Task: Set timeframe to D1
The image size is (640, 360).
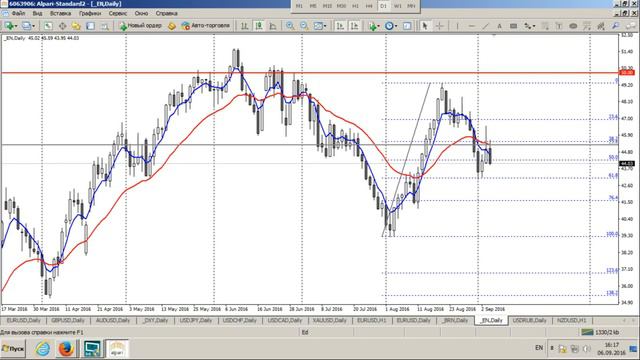Action: pyautogui.click(x=383, y=6)
